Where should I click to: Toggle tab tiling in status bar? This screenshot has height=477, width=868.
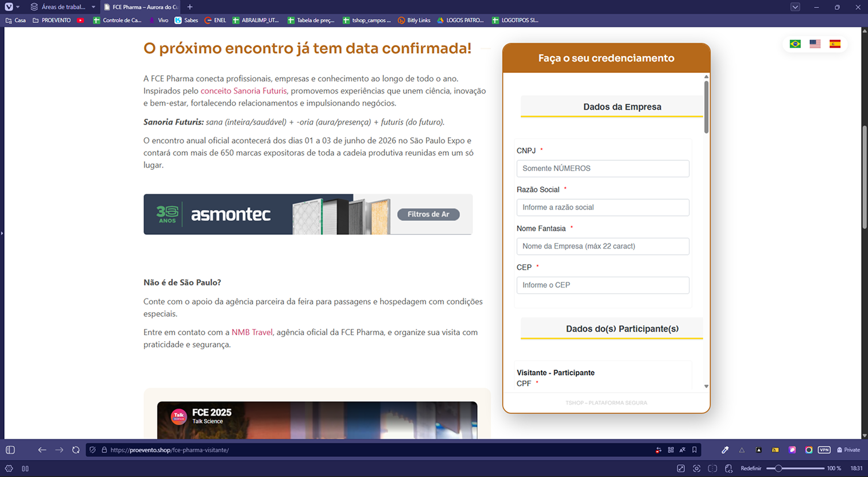click(25, 468)
